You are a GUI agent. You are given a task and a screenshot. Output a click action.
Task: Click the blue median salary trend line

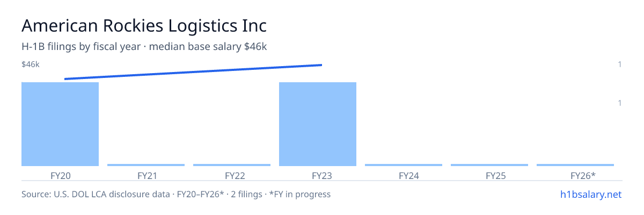click(x=193, y=72)
